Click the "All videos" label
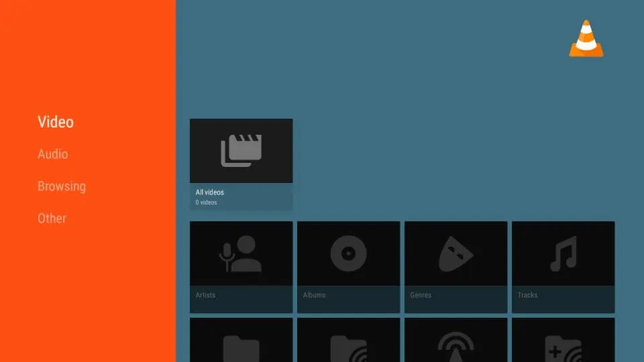644x362 pixels. coord(210,192)
